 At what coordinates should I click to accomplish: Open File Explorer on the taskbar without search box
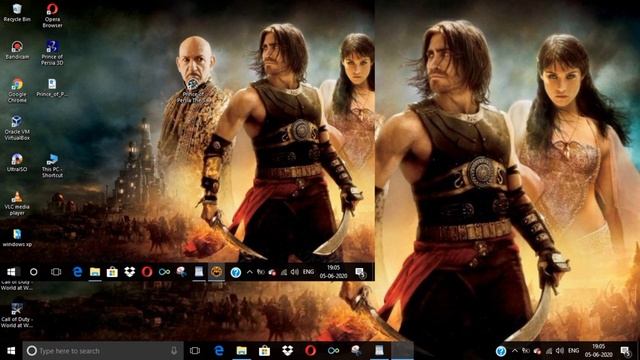pos(95,272)
